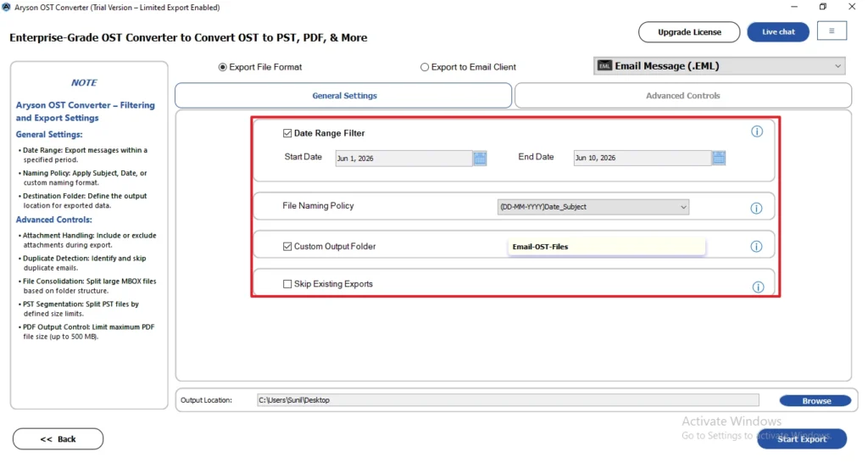868x463 pixels.
Task: Click the Email-OST-Files folder name field
Action: point(606,247)
